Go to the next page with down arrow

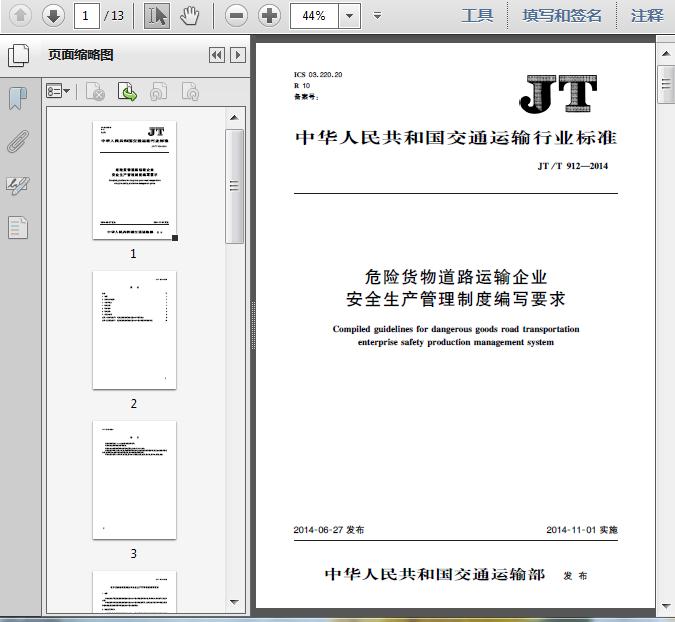(x=52, y=15)
